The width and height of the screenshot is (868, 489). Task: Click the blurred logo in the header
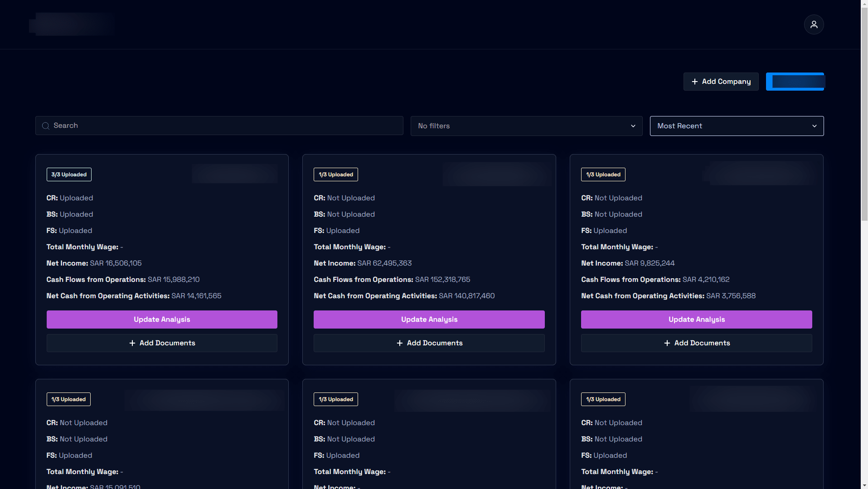(73, 24)
